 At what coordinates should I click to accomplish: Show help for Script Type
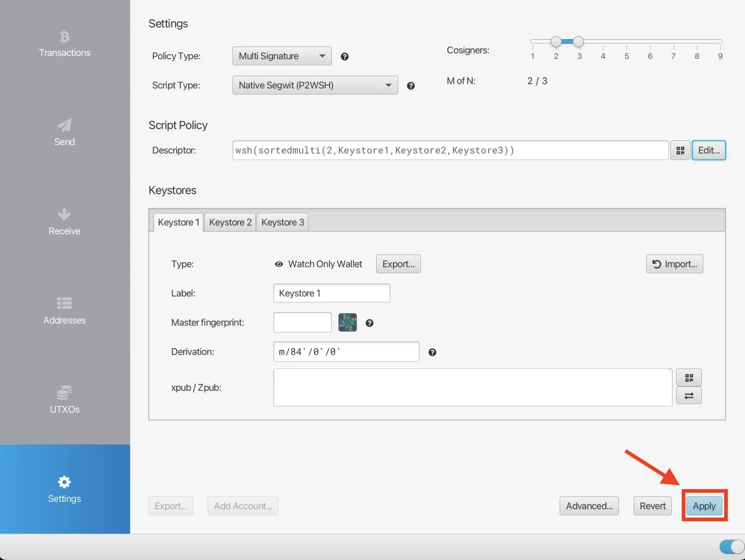pyautogui.click(x=410, y=86)
